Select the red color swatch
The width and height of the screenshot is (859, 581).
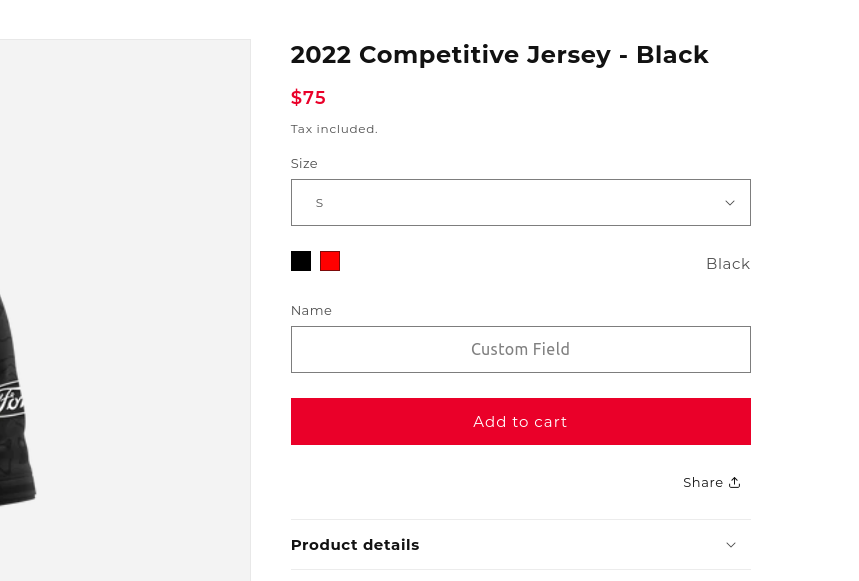(x=329, y=260)
